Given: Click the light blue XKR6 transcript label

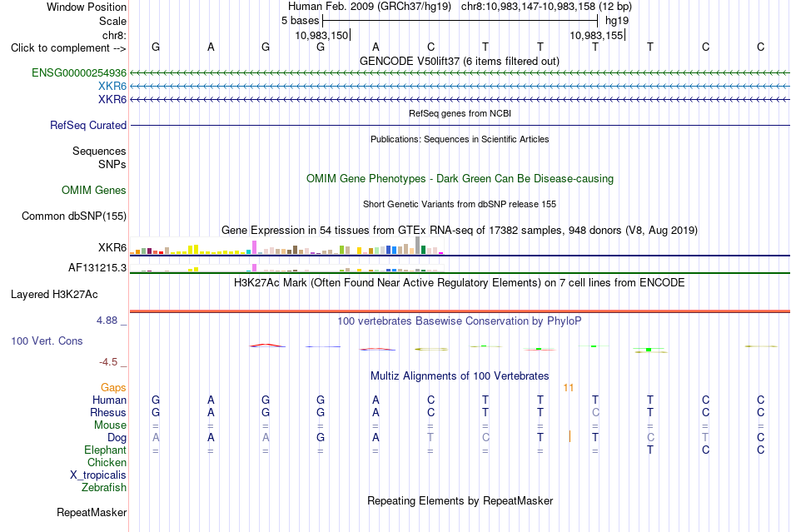Looking at the screenshot, I should pos(112,86).
